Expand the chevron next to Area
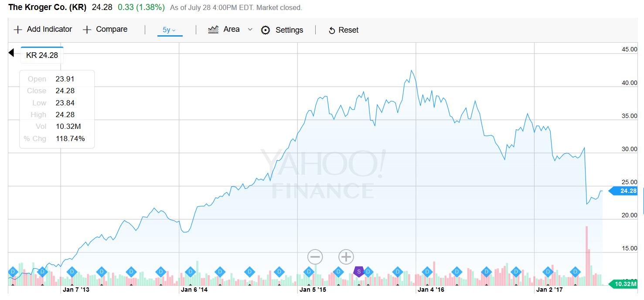 tap(250, 30)
